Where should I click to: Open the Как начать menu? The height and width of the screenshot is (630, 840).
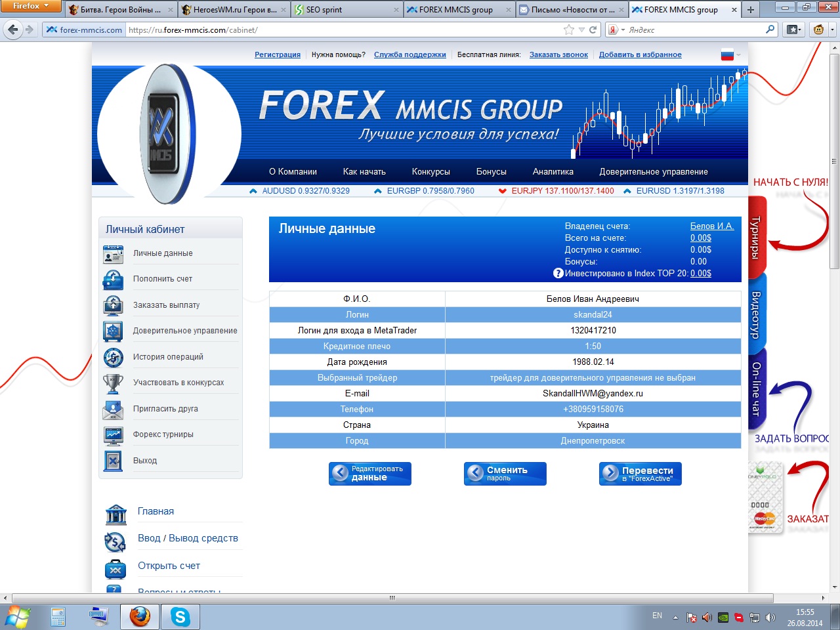pyautogui.click(x=364, y=172)
